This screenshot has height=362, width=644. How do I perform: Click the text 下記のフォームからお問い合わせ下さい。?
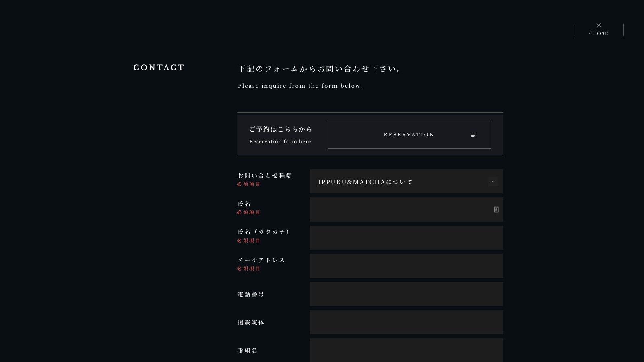[x=321, y=69]
